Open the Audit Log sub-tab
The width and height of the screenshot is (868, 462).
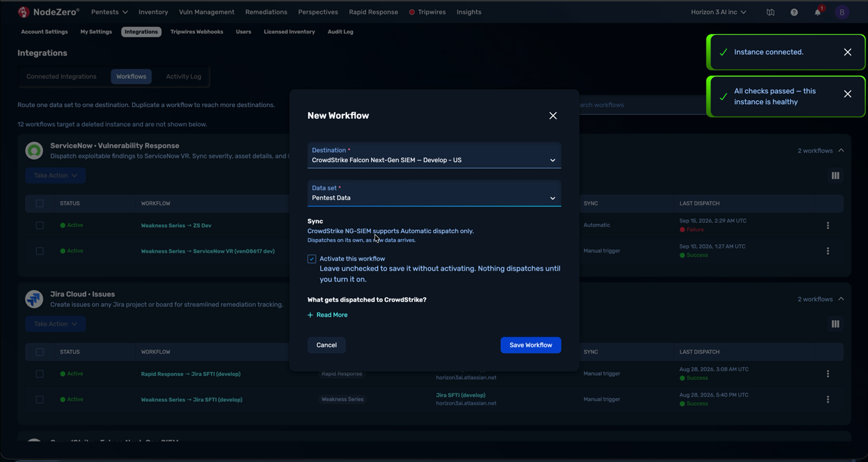pyautogui.click(x=340, y=32)
